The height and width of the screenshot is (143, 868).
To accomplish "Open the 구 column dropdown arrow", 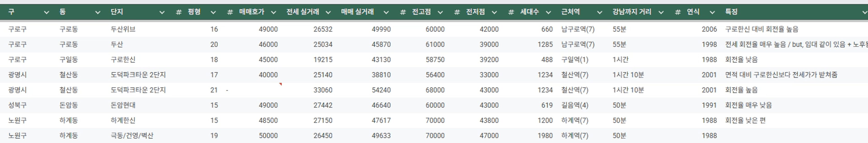I will coord(47,12).
